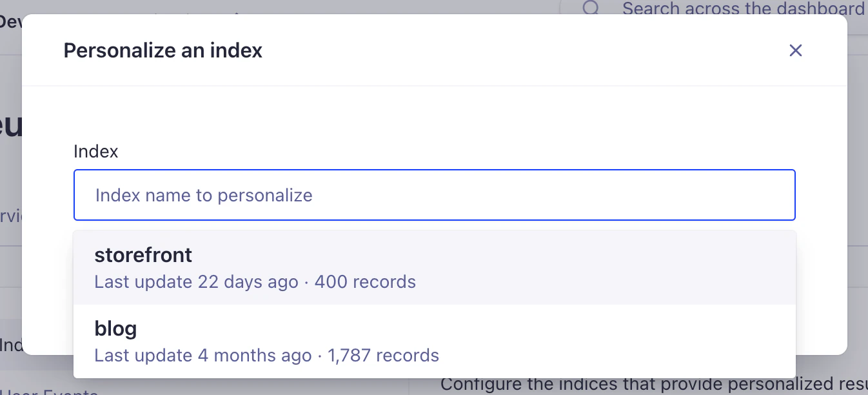Click the magnifying glass search icon

(x=590, y=8)
